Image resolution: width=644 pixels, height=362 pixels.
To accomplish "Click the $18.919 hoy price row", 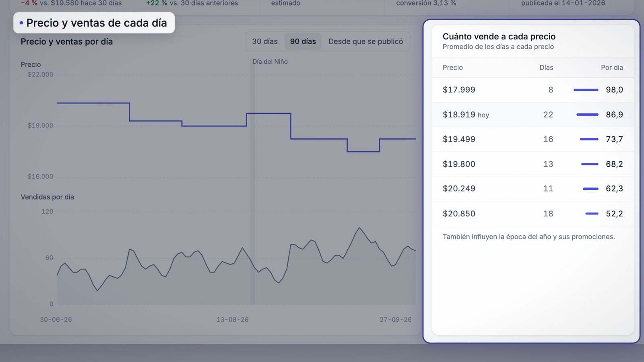I will coord(533,115).
